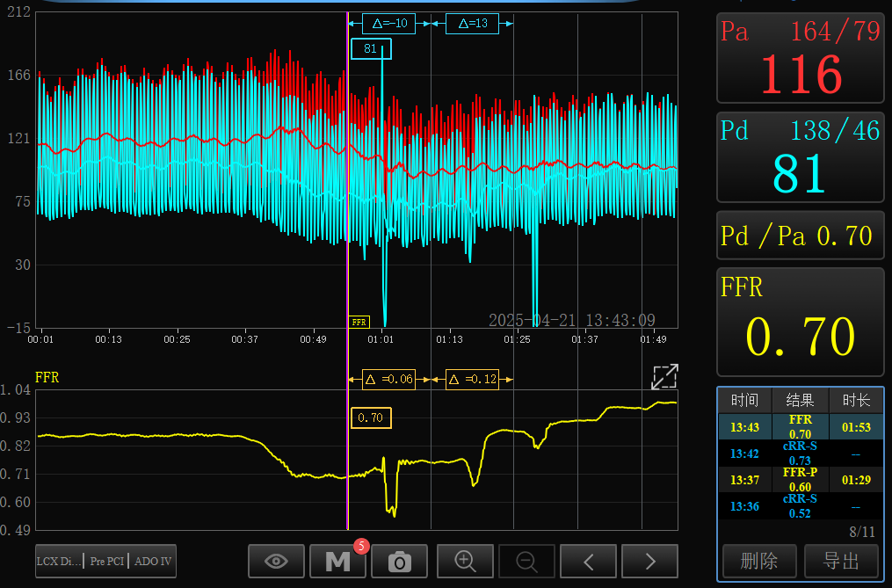The width and height of the screenshot is (892, 588).
Task: Click the cyan Δ=13 interval label
Action: click(x=473, y=24)
